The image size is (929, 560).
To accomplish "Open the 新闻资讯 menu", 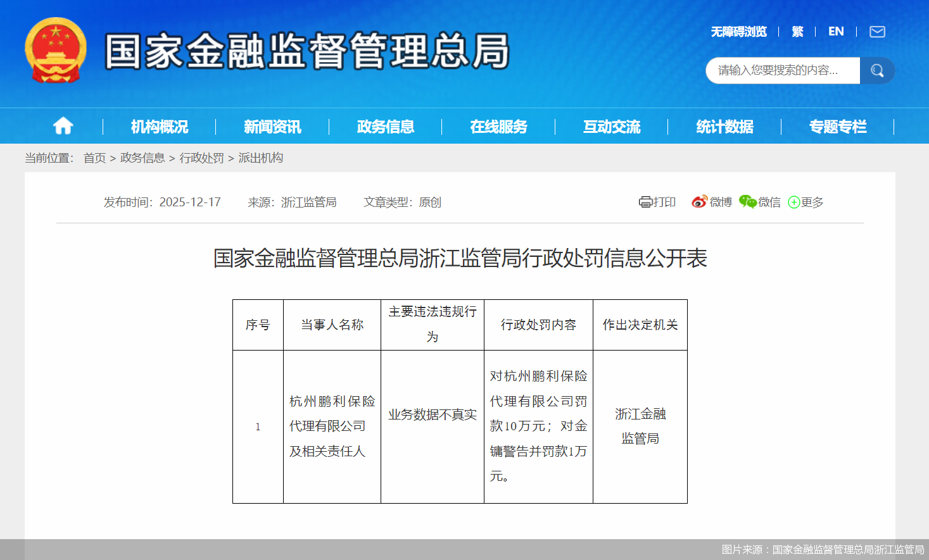I will [x=272, y=127].
